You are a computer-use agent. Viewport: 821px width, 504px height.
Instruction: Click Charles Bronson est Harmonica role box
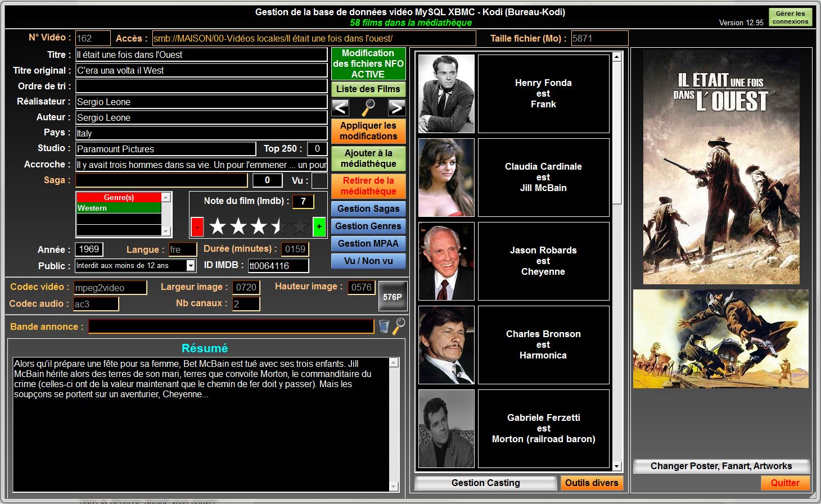[x=544, y=345]
